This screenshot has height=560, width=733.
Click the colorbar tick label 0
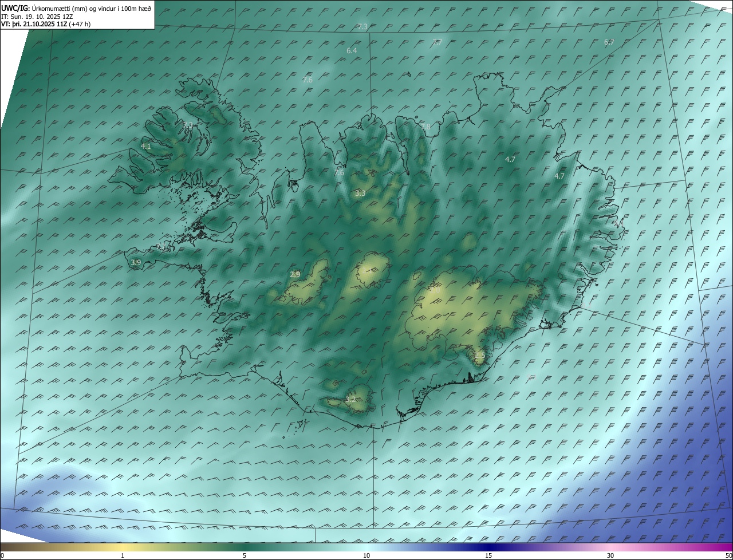click(2, 556)
